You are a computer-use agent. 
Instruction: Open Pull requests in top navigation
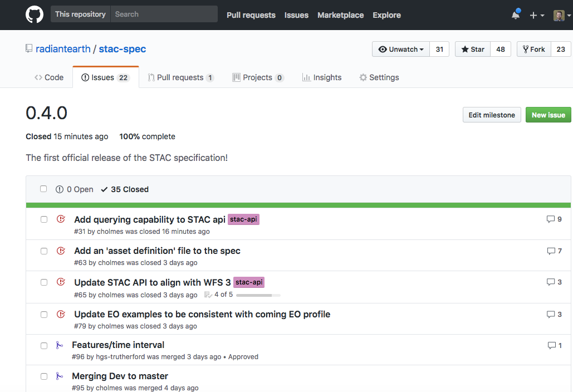(251, 15)
